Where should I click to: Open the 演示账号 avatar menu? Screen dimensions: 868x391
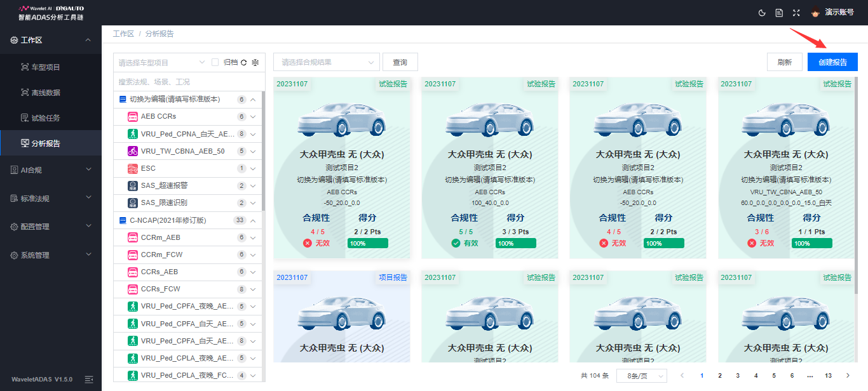[832, 13]
